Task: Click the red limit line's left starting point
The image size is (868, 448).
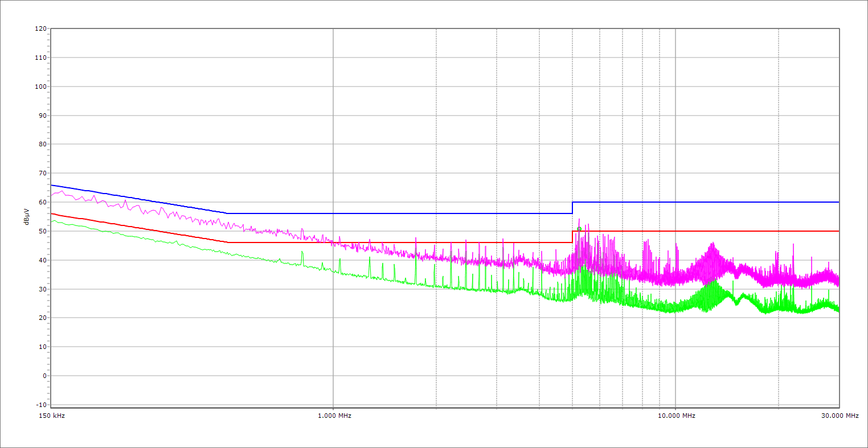Action: tap(51, 213)
